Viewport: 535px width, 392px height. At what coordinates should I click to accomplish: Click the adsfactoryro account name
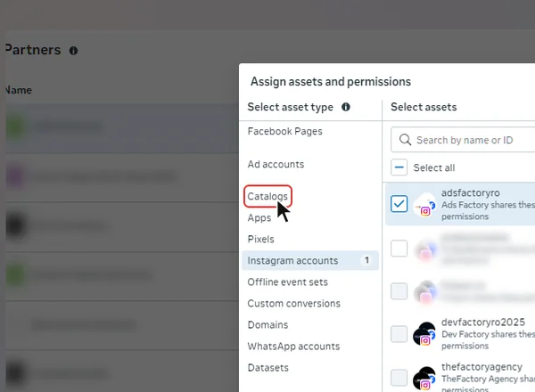(x=471, y=193)
